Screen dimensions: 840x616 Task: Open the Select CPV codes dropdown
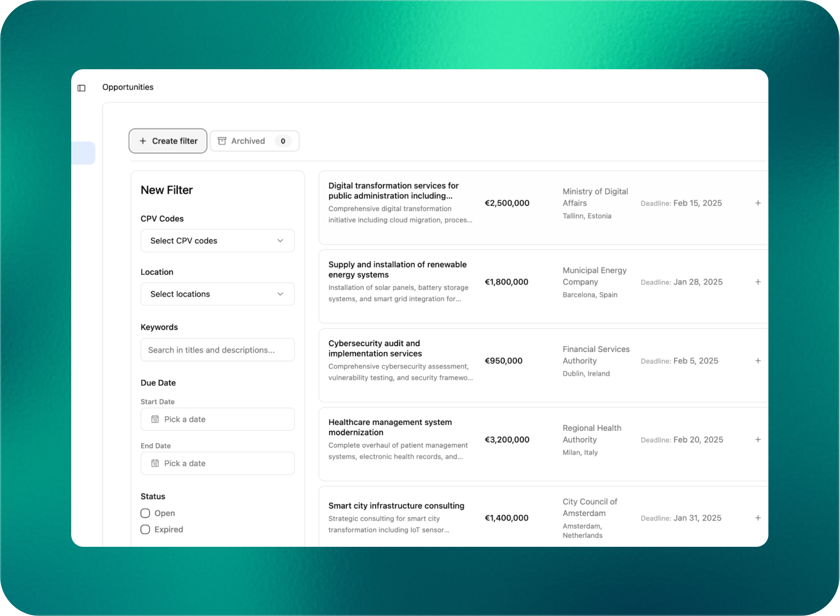pos(217,241)
